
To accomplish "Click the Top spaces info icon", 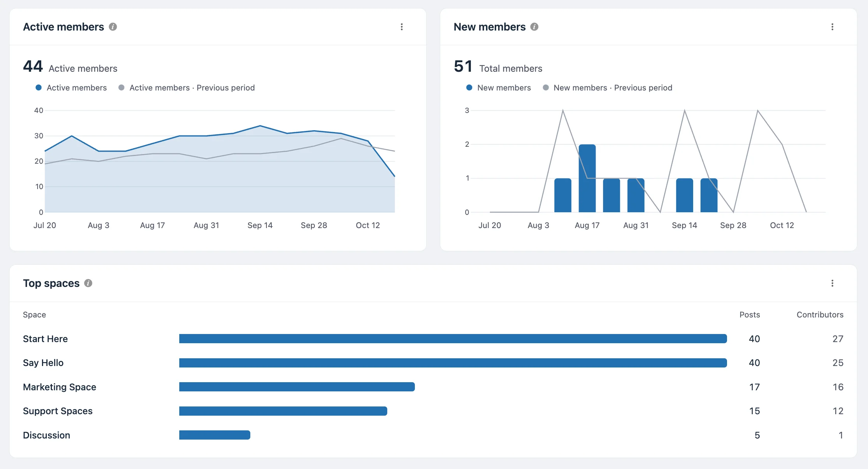I will (88, 283).
